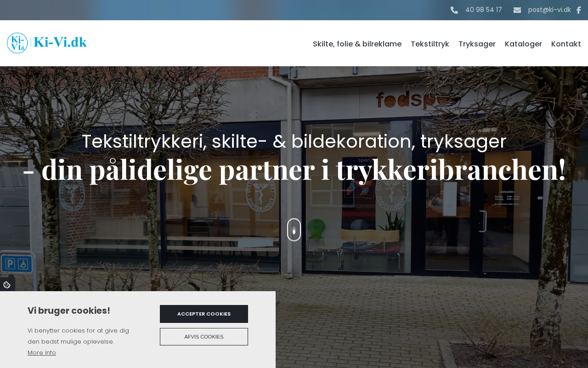The height and width of the screenshot is (368, 588).
Task: Accept cookies with ACCEPTER COOKIES button
Action: click(x=204, y=314)
